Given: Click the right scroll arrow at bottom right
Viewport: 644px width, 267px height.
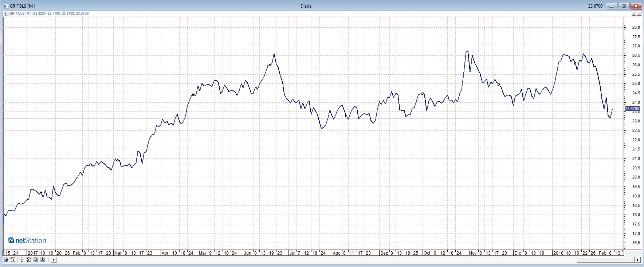Looking at the screenshot, I should 637,260.
